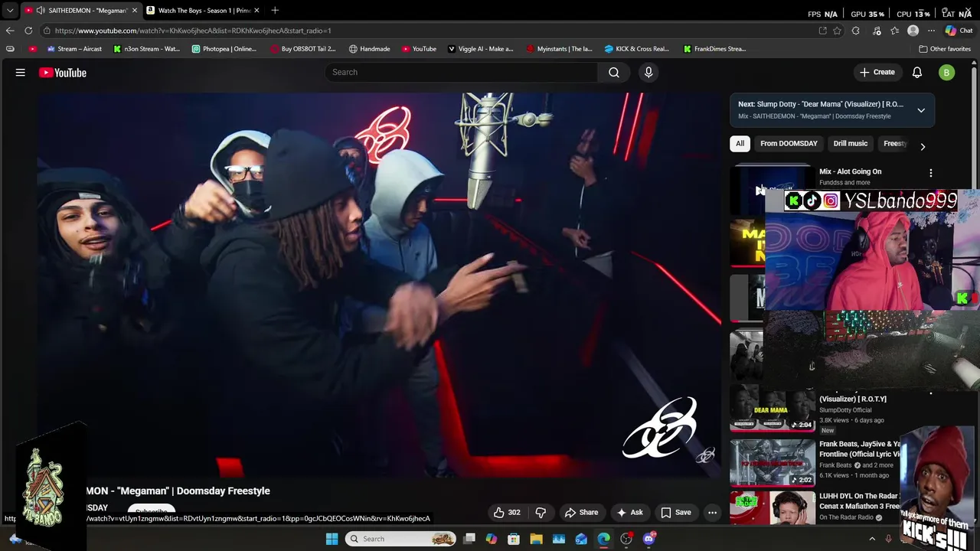
Task: Open the KICK & Cross Real bookmark
Action: point(636,49)
